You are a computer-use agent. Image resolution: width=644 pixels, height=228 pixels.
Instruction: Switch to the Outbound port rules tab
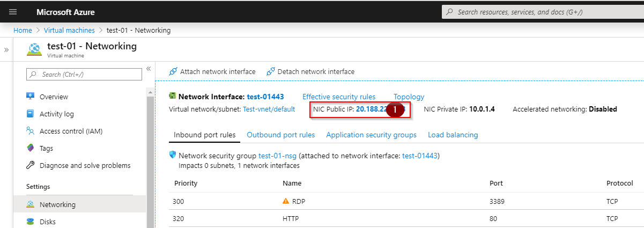(x=280, y=135)
